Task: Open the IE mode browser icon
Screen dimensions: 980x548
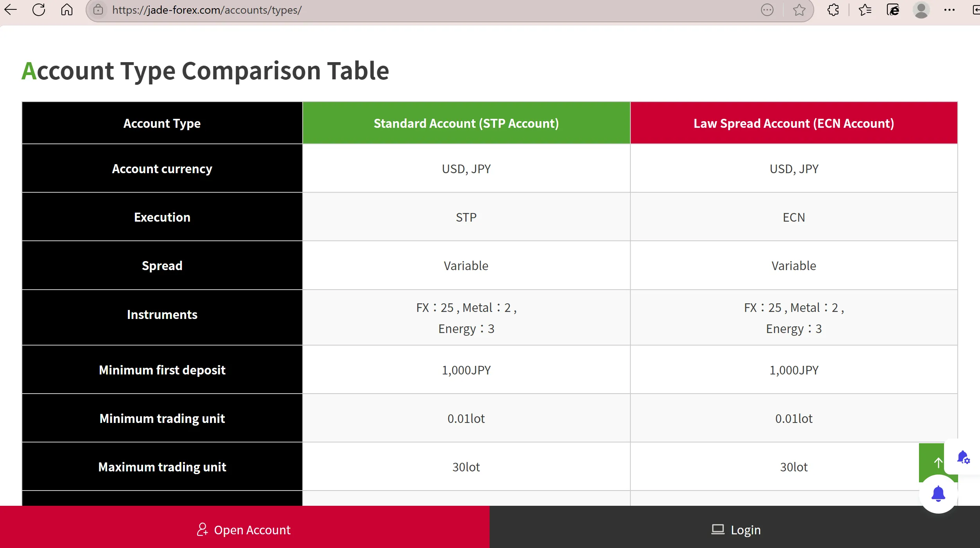Action: point(893,10)
